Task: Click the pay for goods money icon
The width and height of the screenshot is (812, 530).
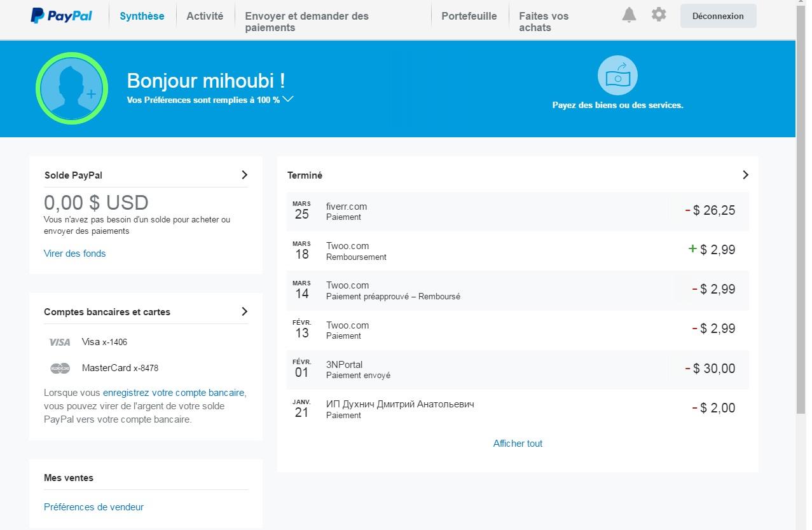Action: tap(617, 76)
